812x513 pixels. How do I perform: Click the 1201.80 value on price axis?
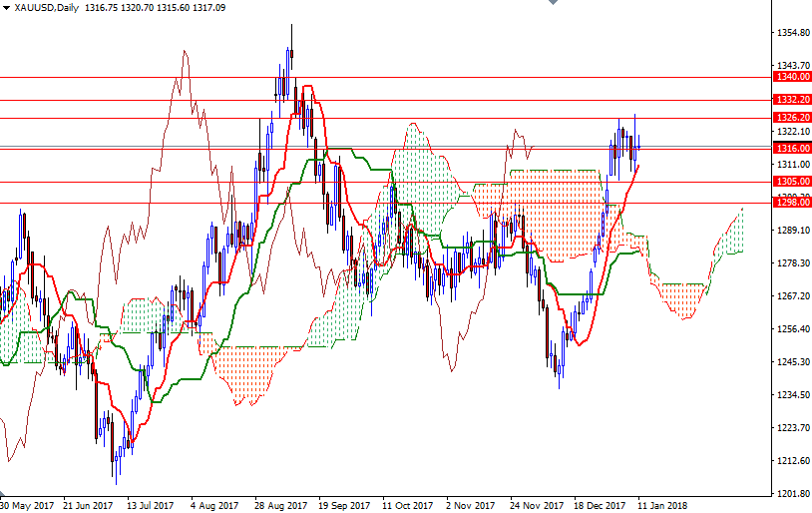point(792,494)
